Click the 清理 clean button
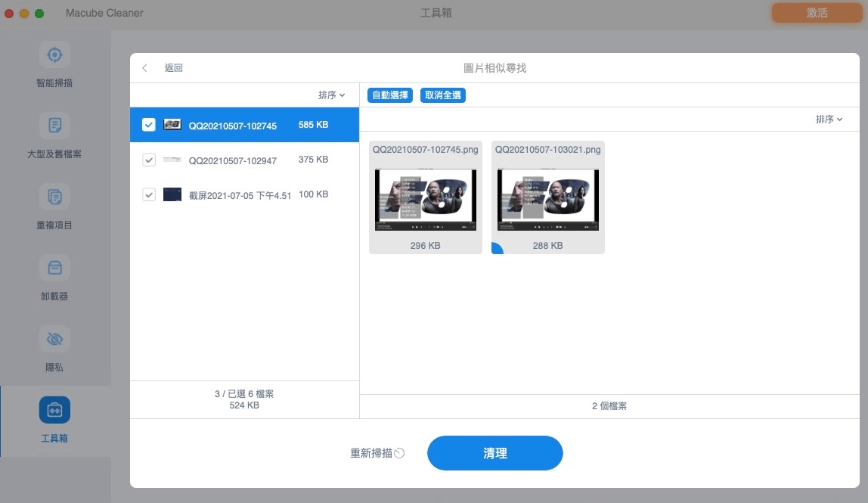 click(495, 453)
